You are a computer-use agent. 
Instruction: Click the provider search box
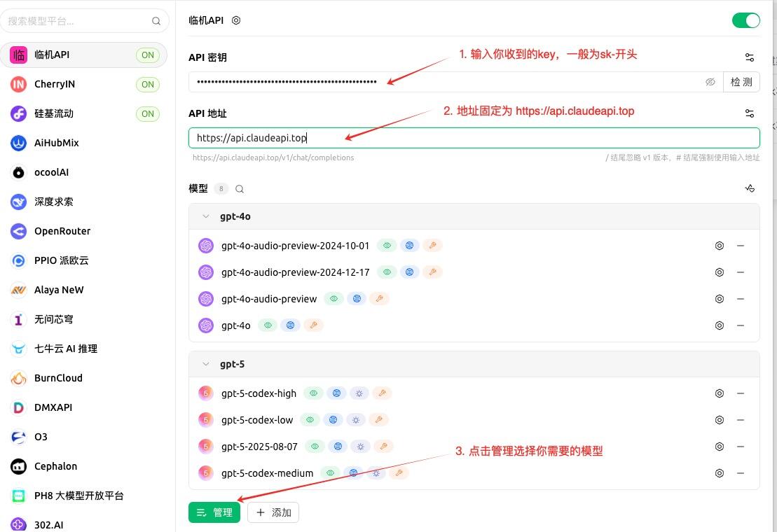84,21
